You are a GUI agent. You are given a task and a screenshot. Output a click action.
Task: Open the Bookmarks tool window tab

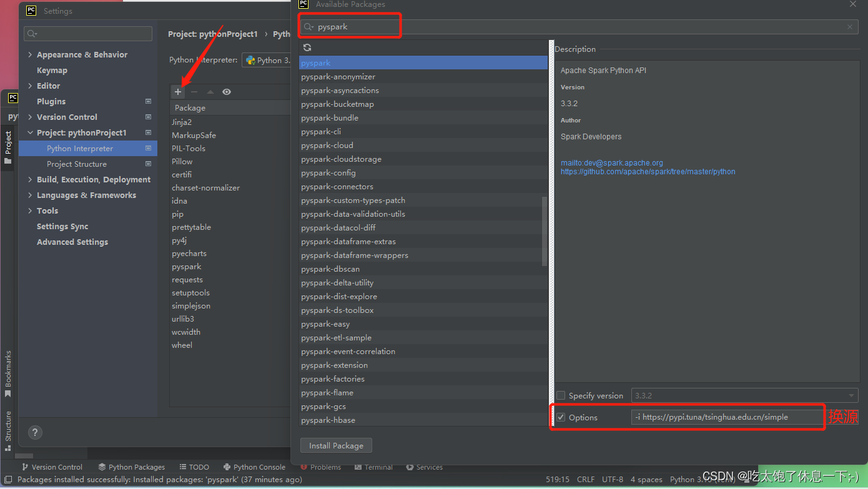[8, 373]
